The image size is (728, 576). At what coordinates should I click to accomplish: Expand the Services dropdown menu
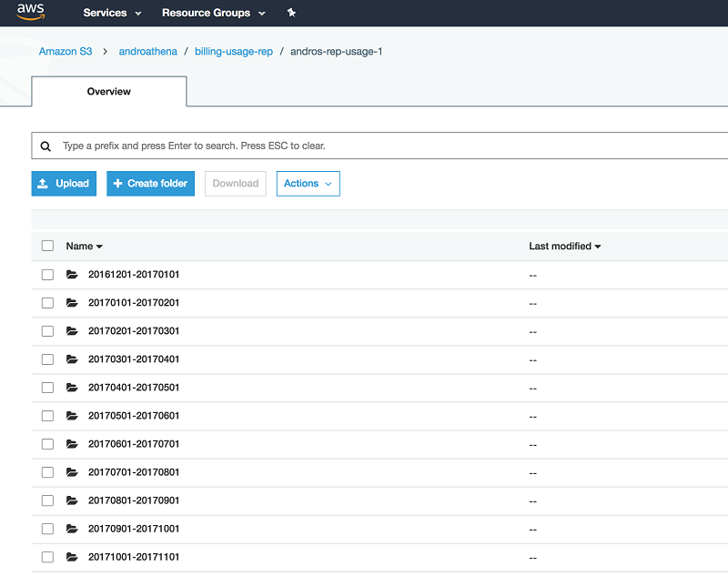pyautogui.click(x=112, y=13)
